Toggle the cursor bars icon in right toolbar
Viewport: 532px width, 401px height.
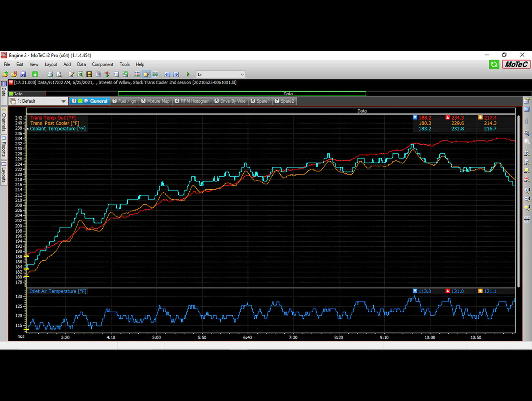click(x=527, y=121)
